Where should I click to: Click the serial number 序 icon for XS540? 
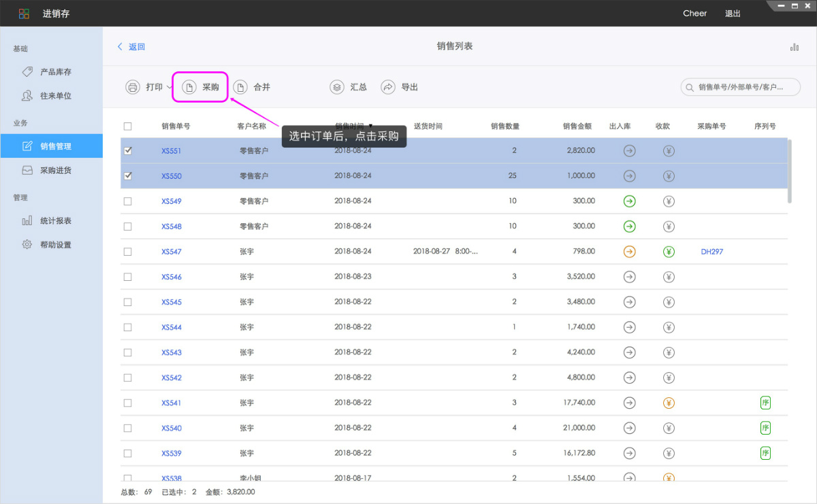pos(765,428)
